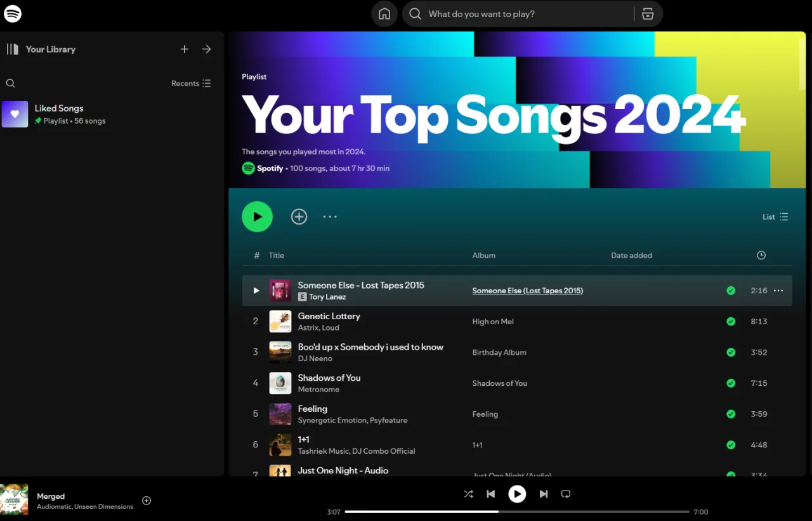Change view using List dropdown
This screenshot has width=812, height=521.
tap(775, 216)
